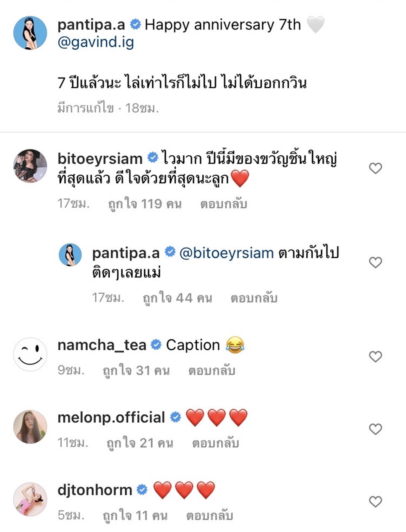Open the namcha_tea username link
The image size is (406, 532).
coord(102,345)
